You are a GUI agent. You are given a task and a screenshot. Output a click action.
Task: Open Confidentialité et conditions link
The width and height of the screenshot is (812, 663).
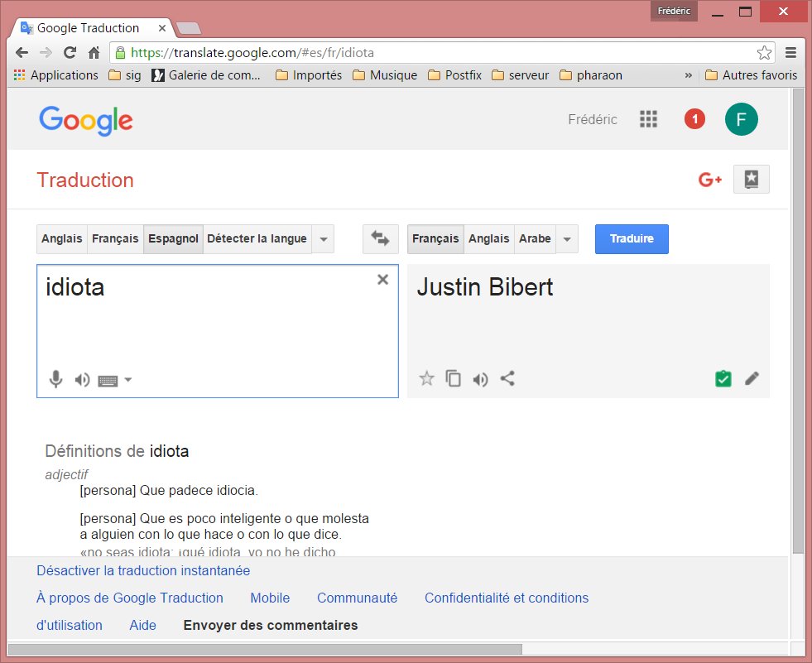(507, 598)
